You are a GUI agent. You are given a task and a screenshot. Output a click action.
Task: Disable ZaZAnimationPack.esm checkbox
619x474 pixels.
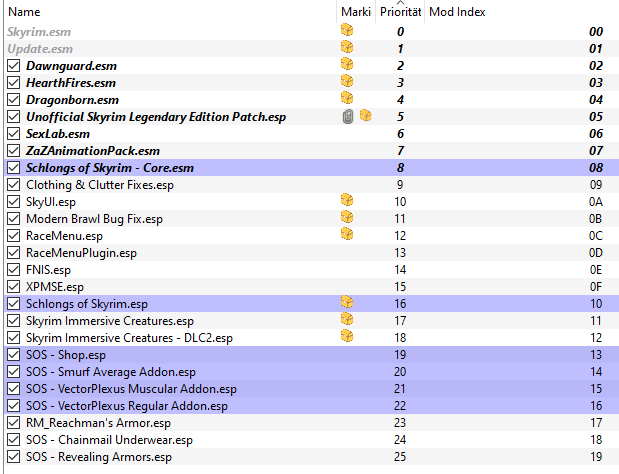[x=13, y=150]
